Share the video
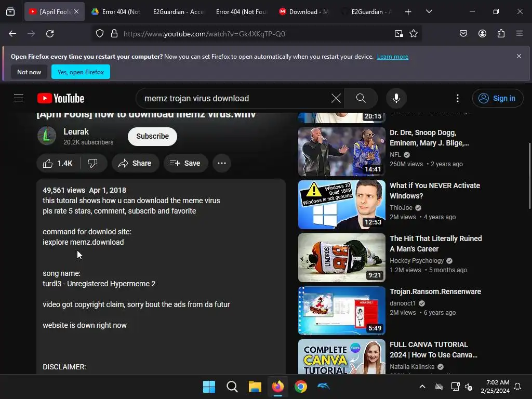 tap(135, 163)
